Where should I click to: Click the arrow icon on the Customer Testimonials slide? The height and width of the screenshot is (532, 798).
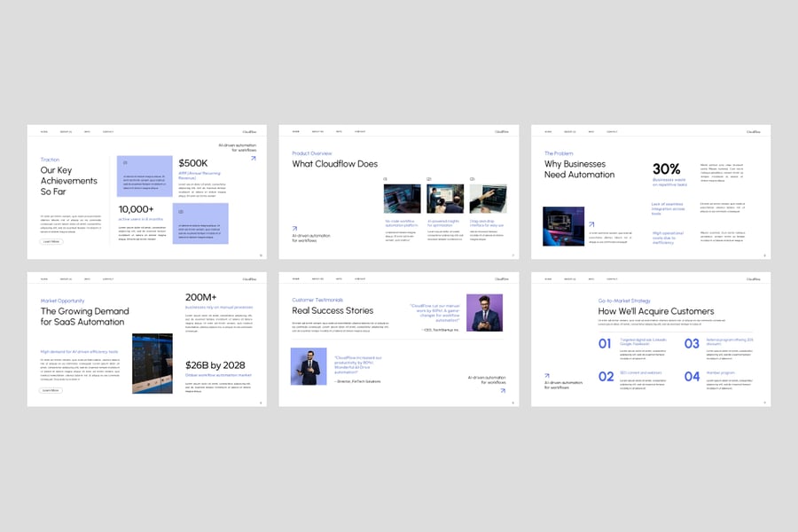coord(503,390)
